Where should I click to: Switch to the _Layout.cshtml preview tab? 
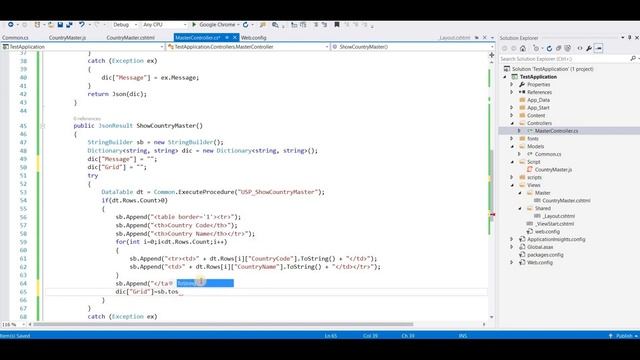pos(455,38)
